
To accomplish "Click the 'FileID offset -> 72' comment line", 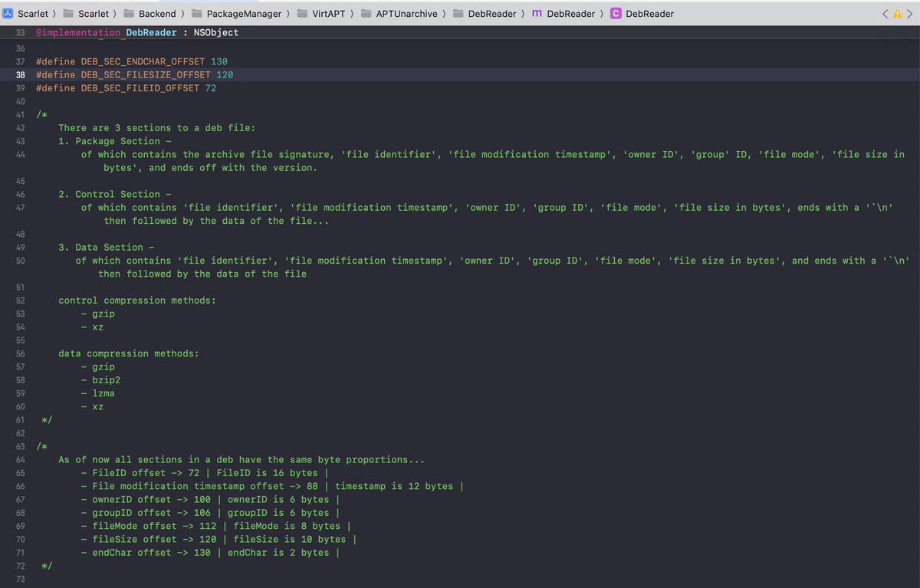I will (x=205, y=473).
